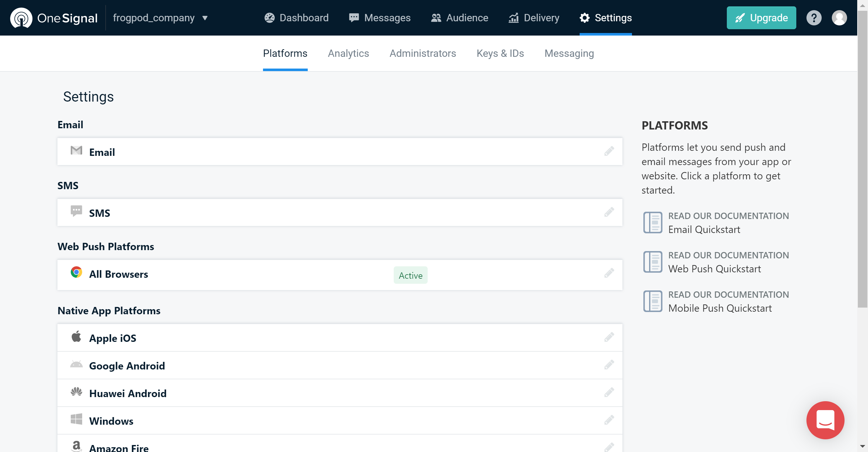
Task: Open the Google Android row
Action: point(340,365)
